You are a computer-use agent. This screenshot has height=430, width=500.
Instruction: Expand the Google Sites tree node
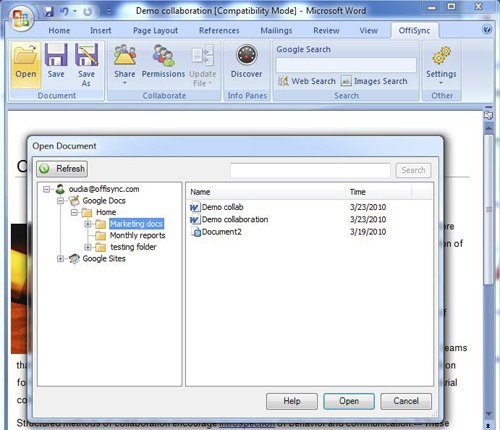tap(60, 259)
